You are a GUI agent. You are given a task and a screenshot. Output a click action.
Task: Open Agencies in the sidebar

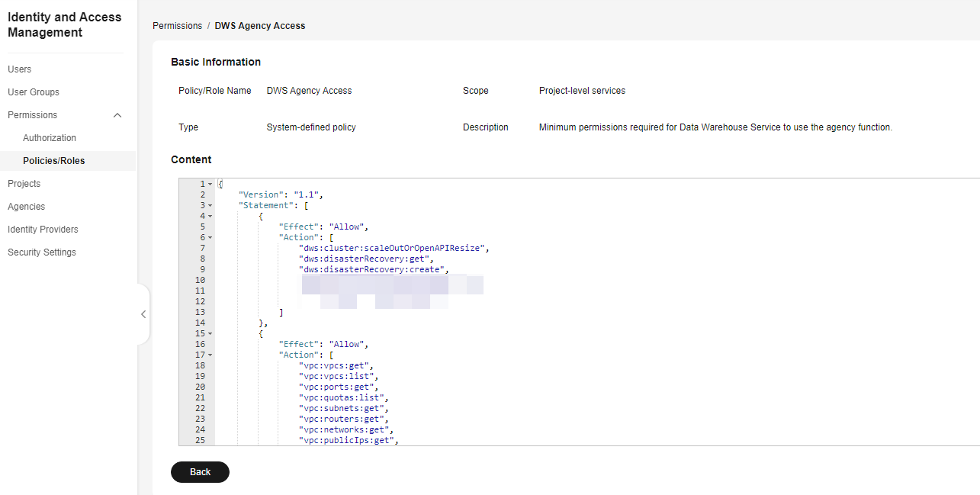(27, 207)
